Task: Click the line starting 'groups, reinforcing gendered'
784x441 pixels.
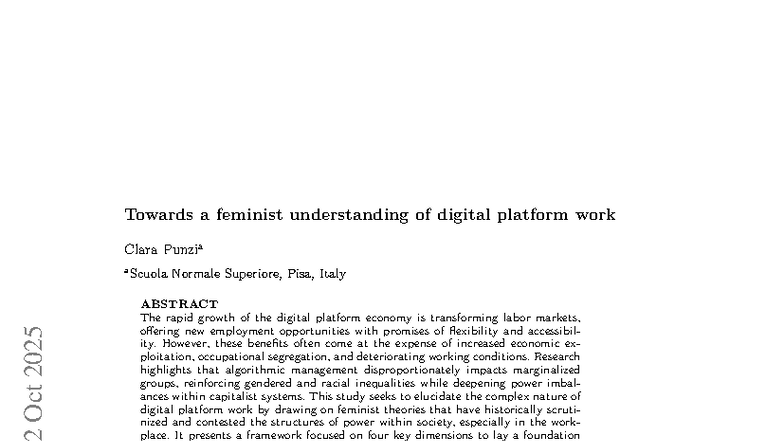Action: [x=360, y=383]
